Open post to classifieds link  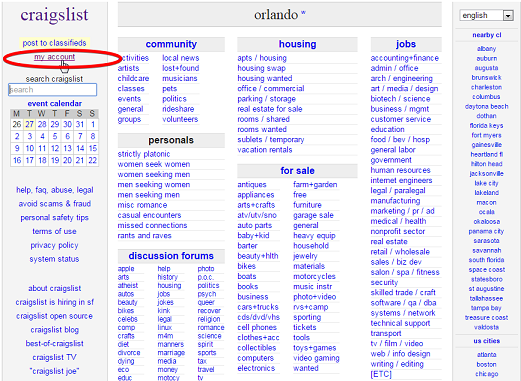(x=54, y=43)
